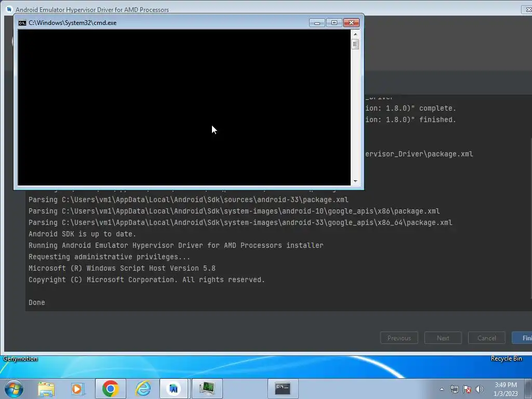Click the 'ervisor_Driver\package.xml' log text
This screenshot has width=532, height=399.
419,154
